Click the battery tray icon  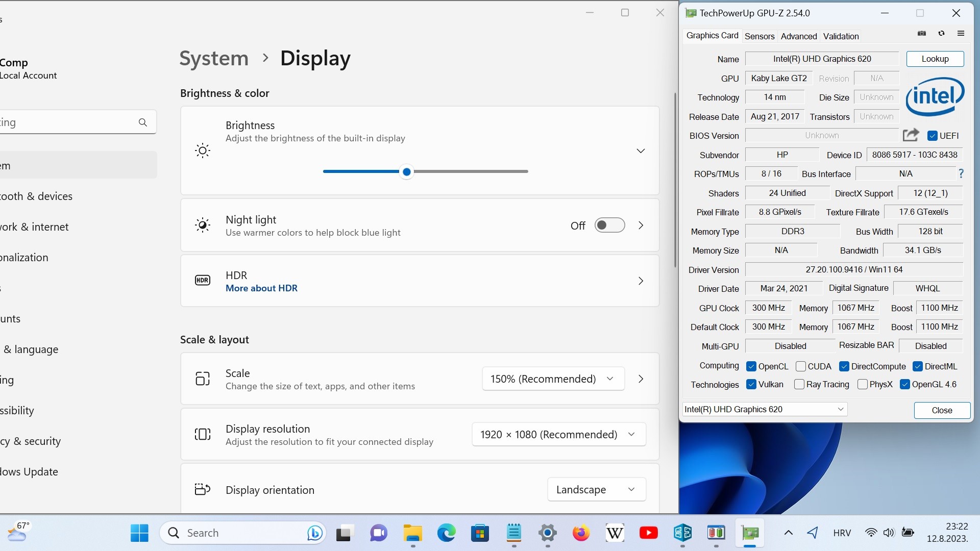[x=908, y=533]
